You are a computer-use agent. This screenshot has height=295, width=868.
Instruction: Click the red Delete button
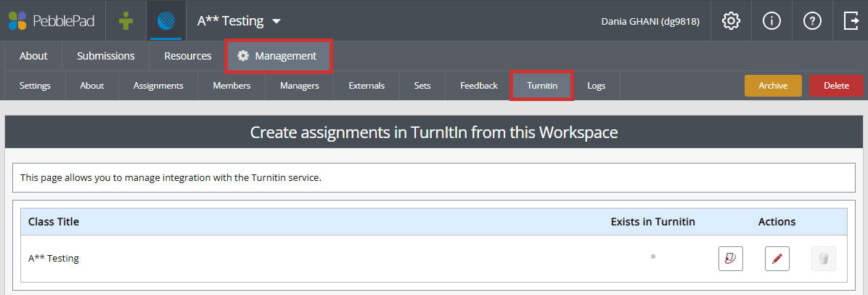[x=836, y=86]
